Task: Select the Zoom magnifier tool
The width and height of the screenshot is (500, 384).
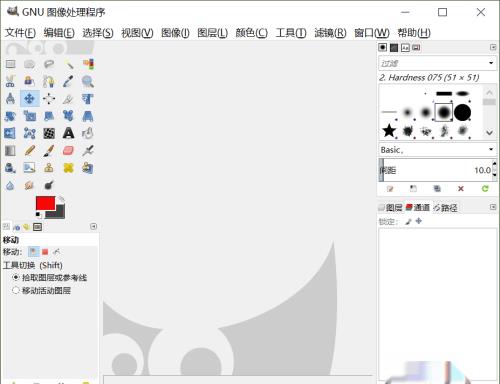Action: [88, 81]
